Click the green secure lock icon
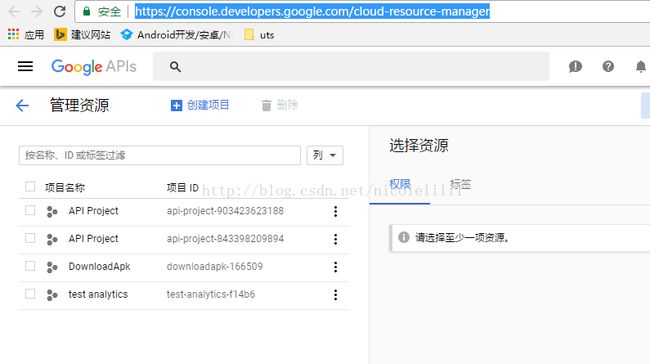Viewport: 650px width, 364px height. (86, 11)
